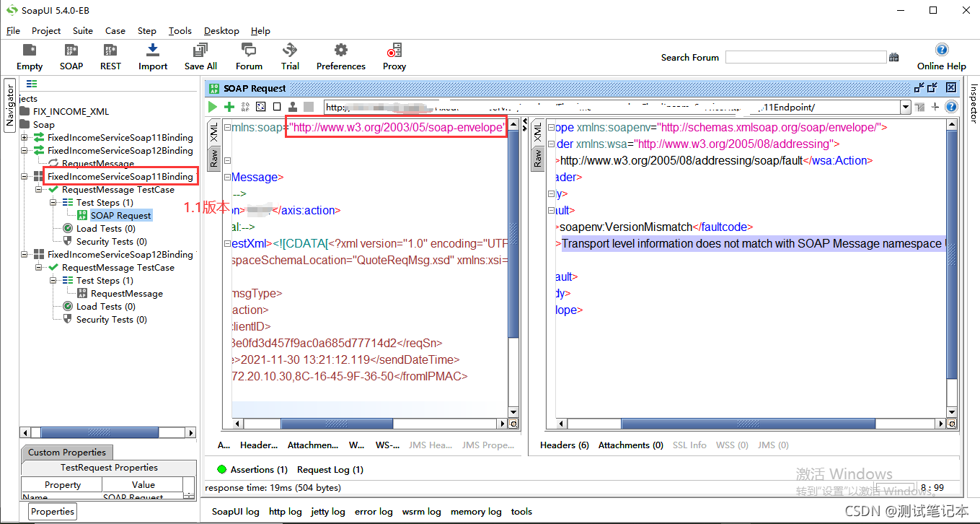Collapse the FixedIncomeServiceSoap12Binding interface node

click(x=25, y=150)
